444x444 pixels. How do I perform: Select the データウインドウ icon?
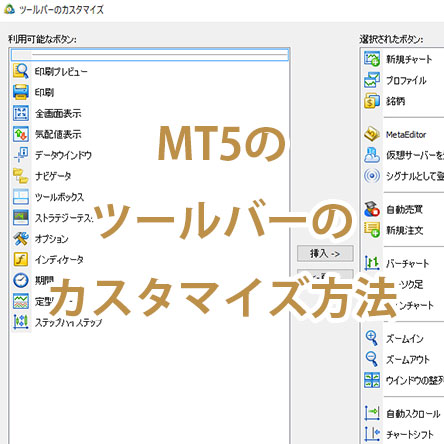21,155
